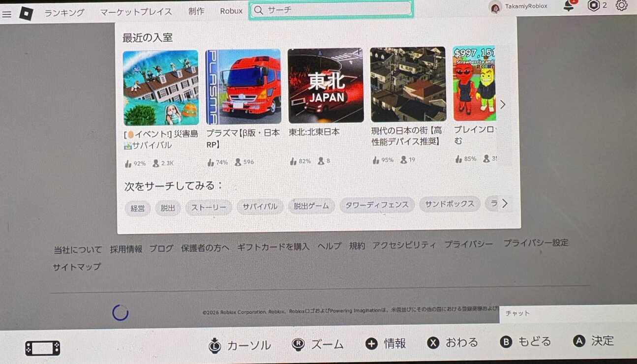This screenshot has width=637, height=364.
Task: Open the 東北 JAPAN game thumbnail
Action: point(326,86)
